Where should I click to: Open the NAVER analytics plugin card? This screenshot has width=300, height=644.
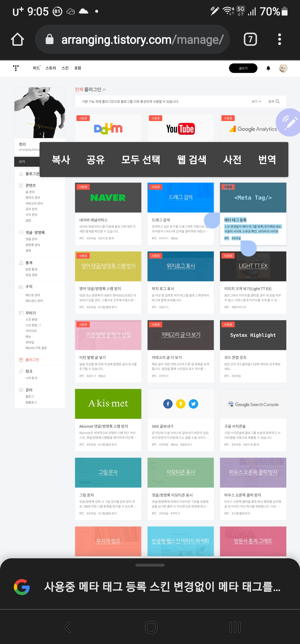[108, 214]
